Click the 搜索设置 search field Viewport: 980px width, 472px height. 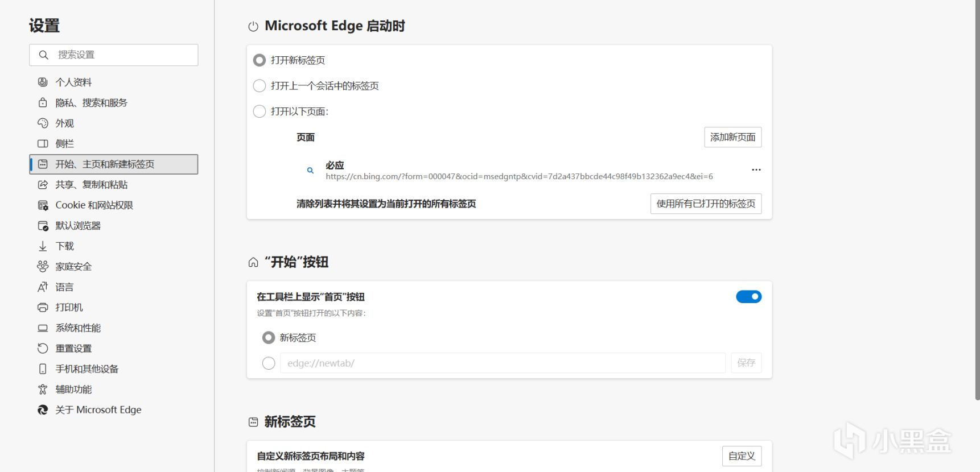pyautogui.click(x=114, y=55)
